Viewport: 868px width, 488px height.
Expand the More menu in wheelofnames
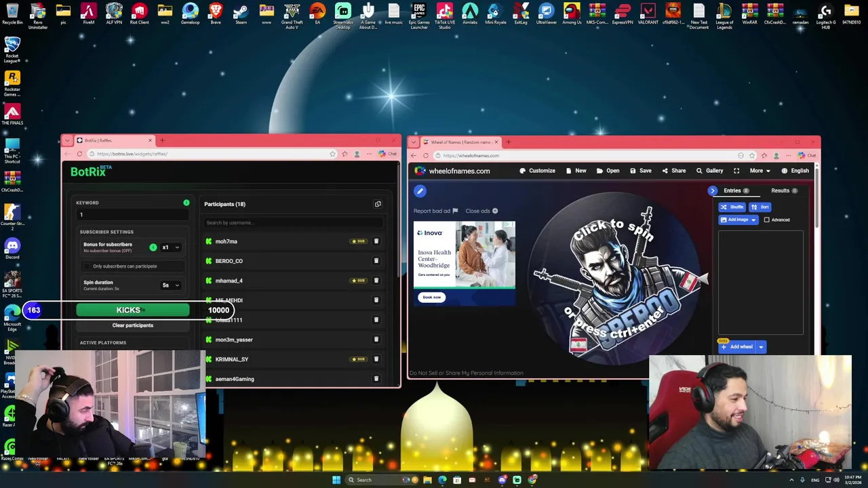click(x=760, y=171)
